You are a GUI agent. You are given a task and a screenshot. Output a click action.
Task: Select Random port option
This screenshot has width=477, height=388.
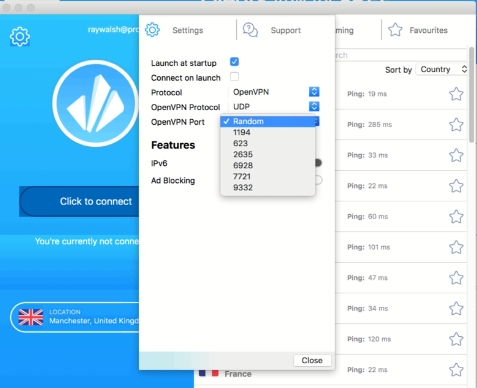[x=268, y=121]
